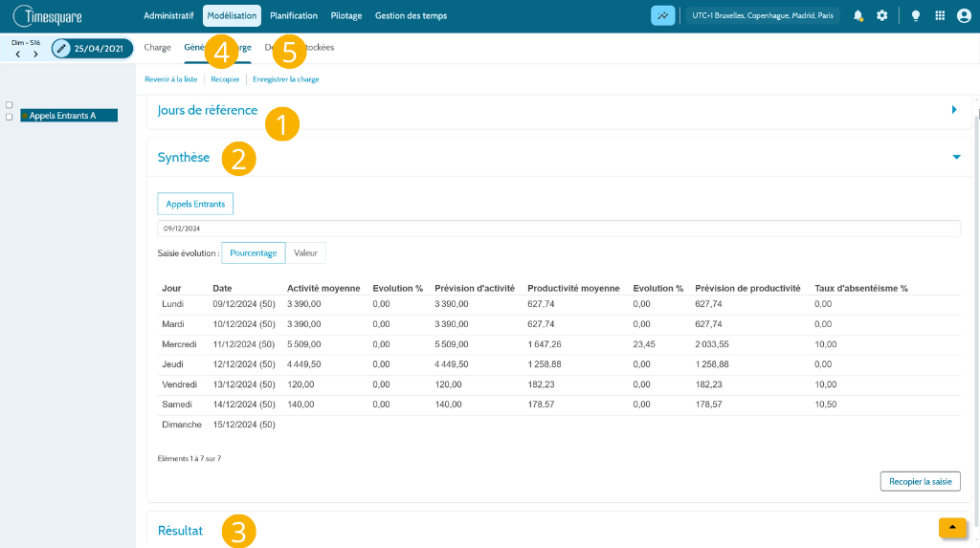Screen dimensions: 980x548
Task: Click the Synthèse section title
Action: pyautogui.click(x=184, y=158)
